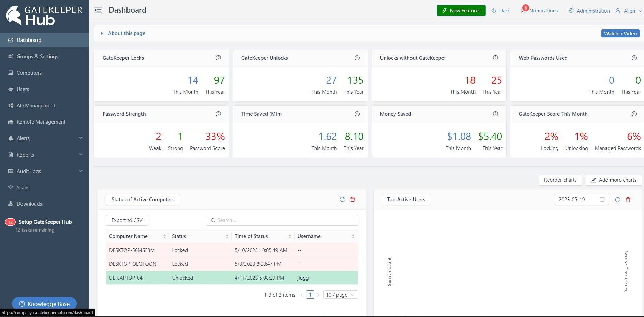Open the calendar picker next to 2023-05-19
Image resolution: width=644 pixels, height=317 pixels.
pyautogui.click(x=602, y=200)
